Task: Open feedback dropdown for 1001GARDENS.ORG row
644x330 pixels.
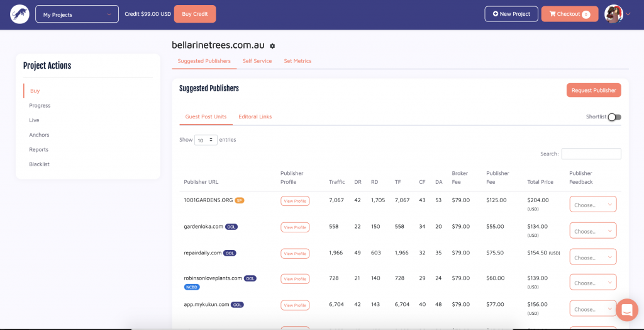Action: [x=592, y=205]
